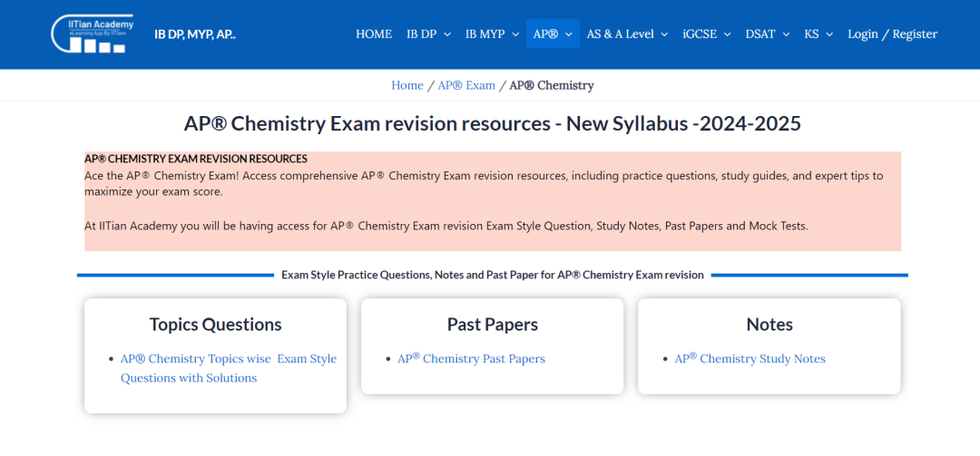This screenshot has width=980, height=456.
Task: Open the HOME menu item
Action: pyautogui.click(x=374, y=34)
